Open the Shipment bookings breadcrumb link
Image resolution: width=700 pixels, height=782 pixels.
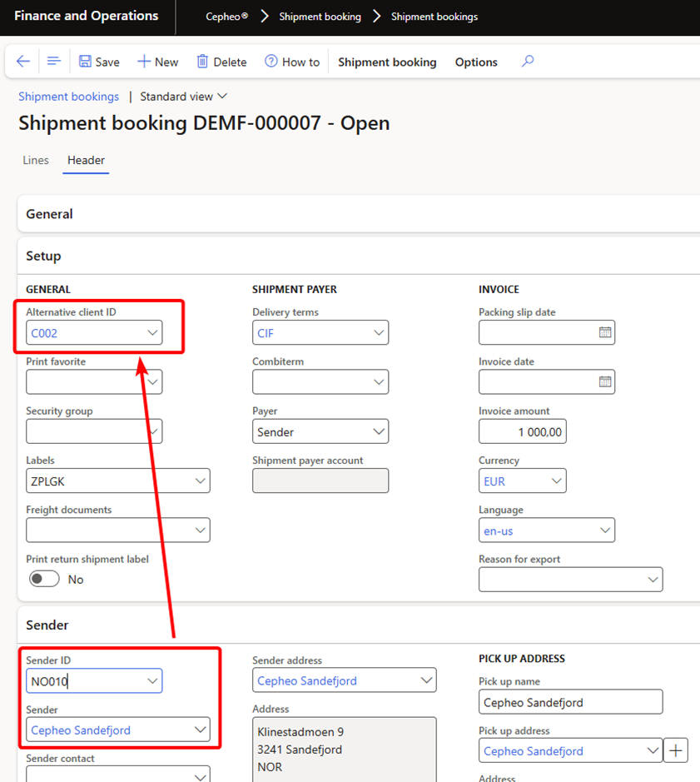click(69, 97)
